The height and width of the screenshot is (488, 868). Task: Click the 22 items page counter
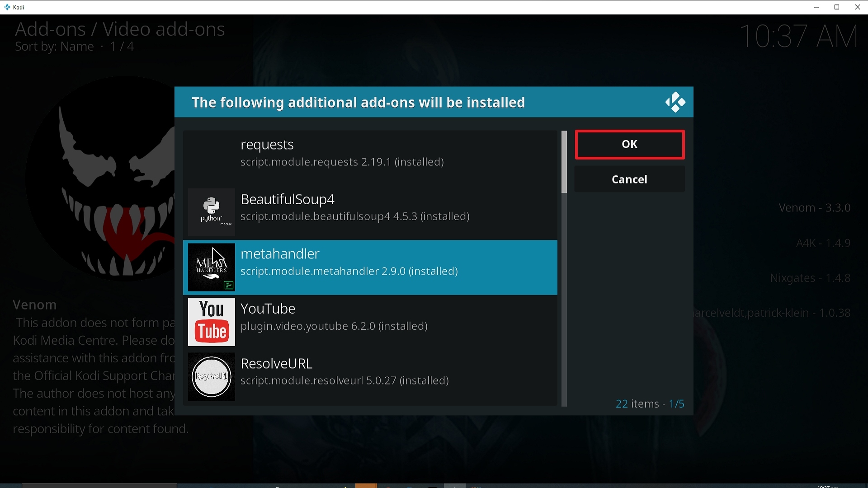(x=650, y=404)
